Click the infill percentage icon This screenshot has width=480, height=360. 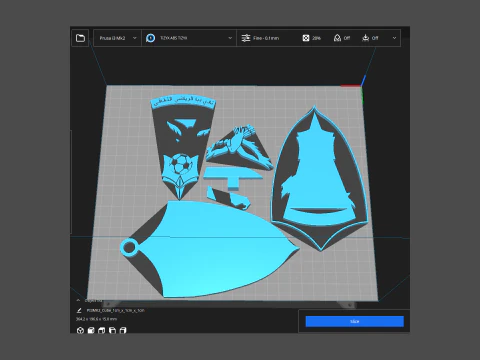pos(306,38)
